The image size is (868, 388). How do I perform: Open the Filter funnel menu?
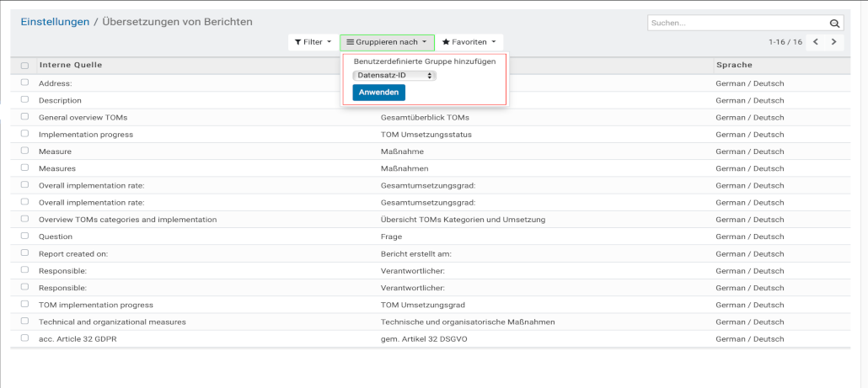(313, 42)
